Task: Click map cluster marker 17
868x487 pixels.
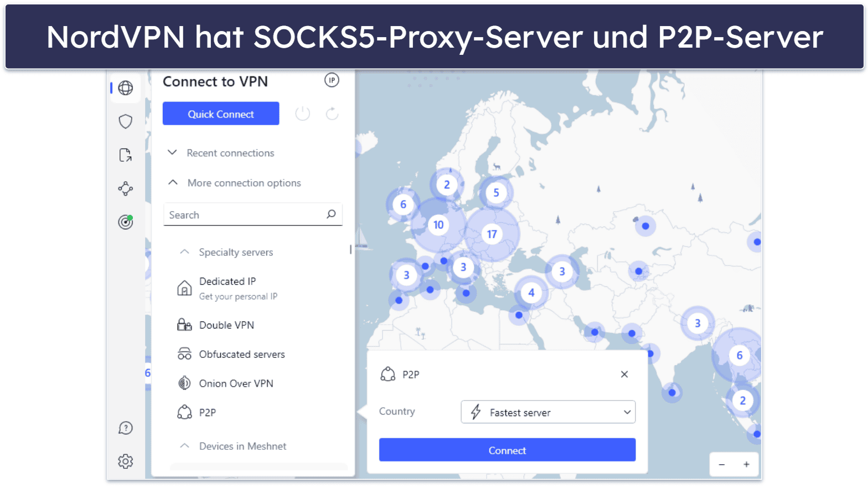Action: pyautogui.click(x=492, y=234)
